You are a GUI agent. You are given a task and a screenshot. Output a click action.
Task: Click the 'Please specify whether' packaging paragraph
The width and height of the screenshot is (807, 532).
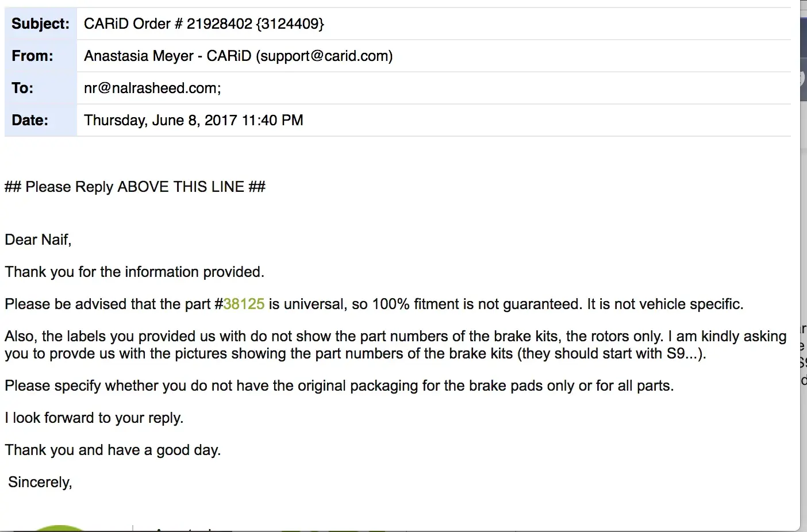[x=339, y=385]
